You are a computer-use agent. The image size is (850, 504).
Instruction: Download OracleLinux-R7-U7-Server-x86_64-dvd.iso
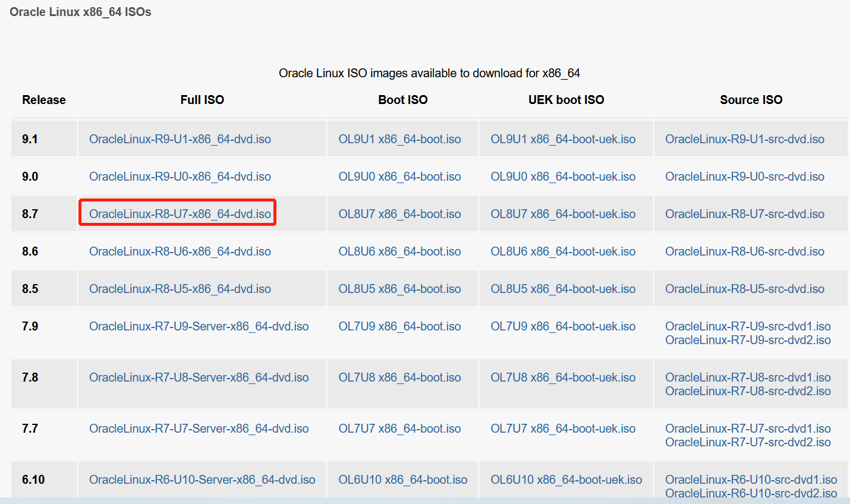[x=199, y=429]
